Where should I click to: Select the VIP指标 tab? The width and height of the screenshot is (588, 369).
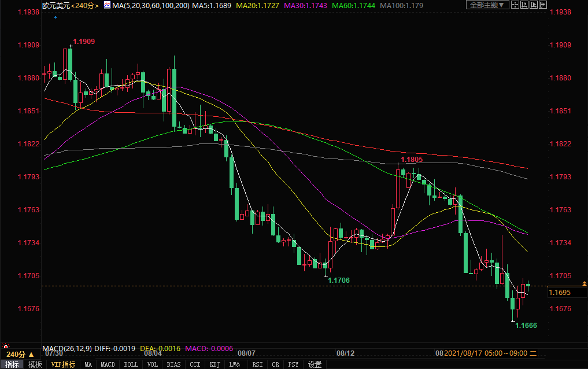(63, 364)
